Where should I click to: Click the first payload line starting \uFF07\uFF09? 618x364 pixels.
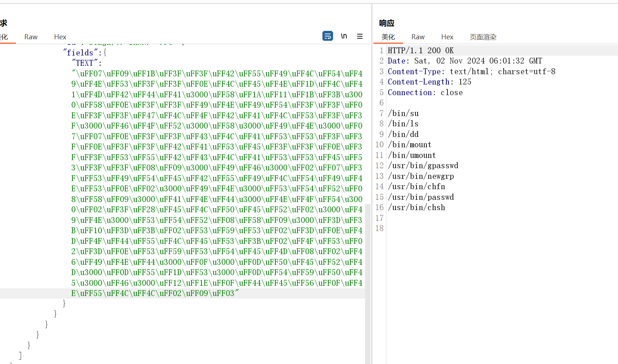(x=217, y=73)
